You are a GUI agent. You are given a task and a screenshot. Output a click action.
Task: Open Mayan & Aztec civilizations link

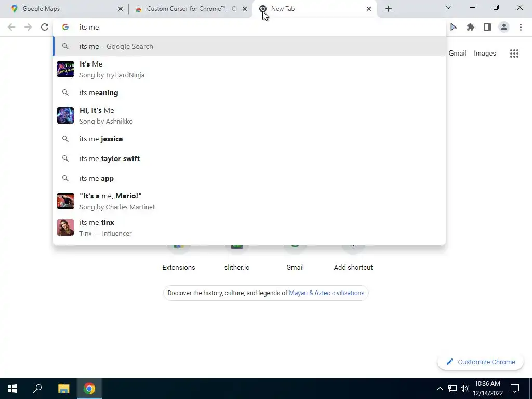click(326, 293)
